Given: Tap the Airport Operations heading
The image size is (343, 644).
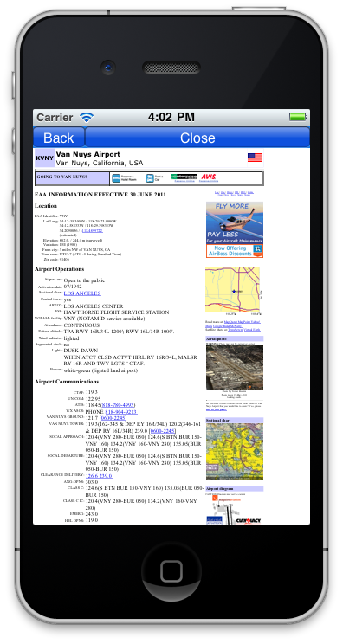Looking at the screenshot, I should [x=59, y=269].
